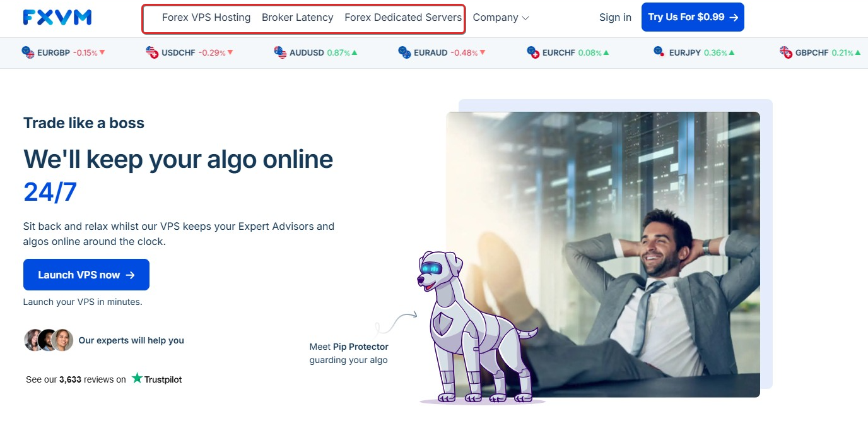The height and width of the screenshot is (423, 868).
Task: Click Try Us For $0.99 button
Action: coord(693,17)
